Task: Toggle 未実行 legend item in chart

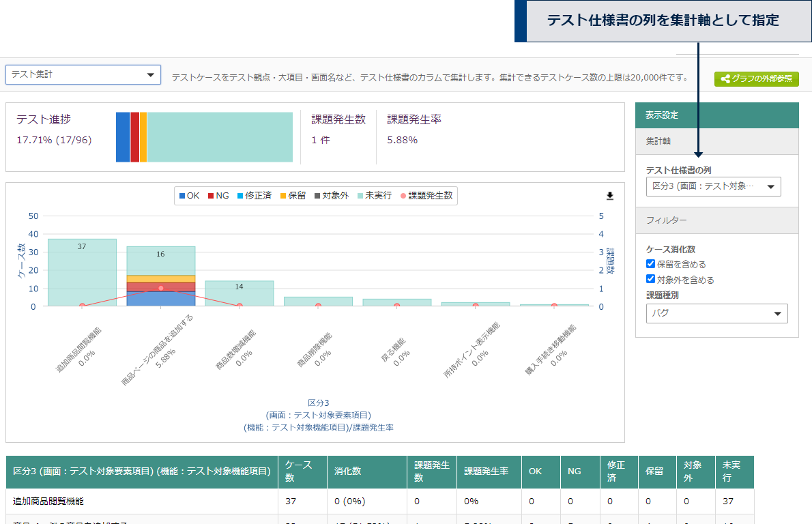Action: (x=375, y=196)
